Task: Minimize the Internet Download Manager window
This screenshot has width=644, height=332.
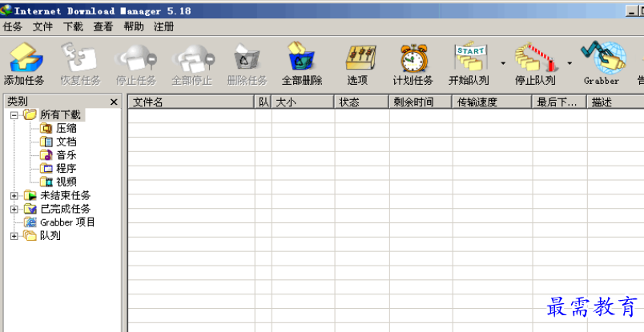Action: click(631, 11)
